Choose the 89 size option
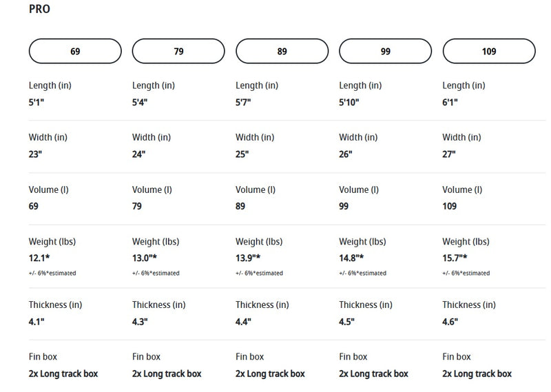Viewport: 551px width, 392px height. (x=282, y=52)
